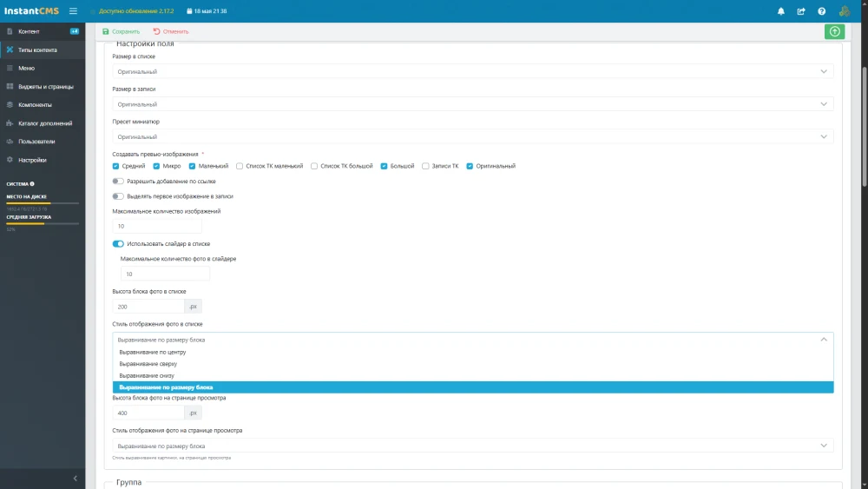868x489 pixels.
Task: Enable Выделять первое изображение в записи switch
Action: coord(118,196)
